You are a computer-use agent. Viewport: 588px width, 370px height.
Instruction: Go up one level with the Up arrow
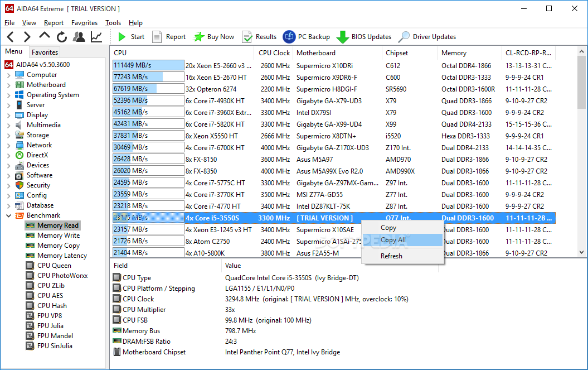coord(44,36)
